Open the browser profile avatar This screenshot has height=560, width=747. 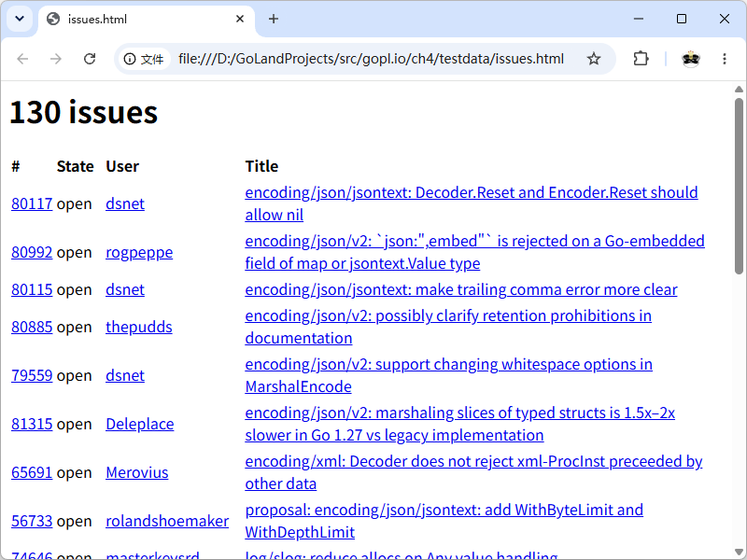point(691,59)
